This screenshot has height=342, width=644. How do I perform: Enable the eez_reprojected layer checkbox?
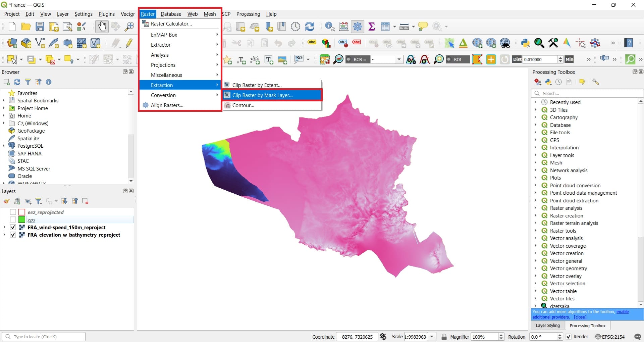13,212
